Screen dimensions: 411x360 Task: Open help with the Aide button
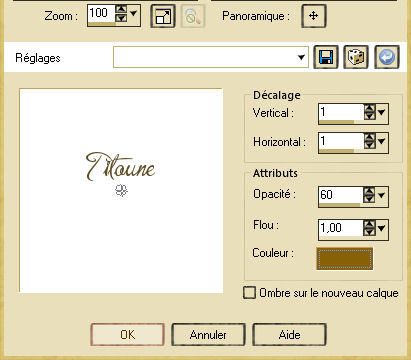coord(289,334)
